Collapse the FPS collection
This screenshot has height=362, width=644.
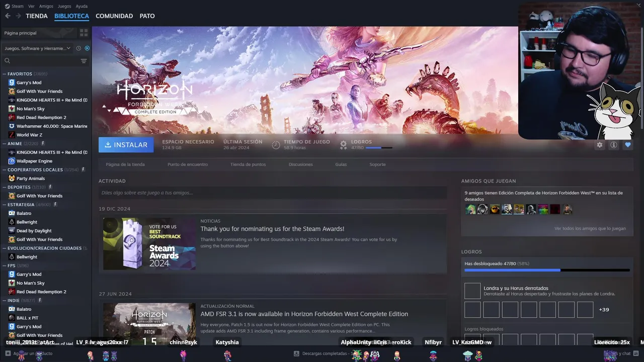click(x=5, y=265)
